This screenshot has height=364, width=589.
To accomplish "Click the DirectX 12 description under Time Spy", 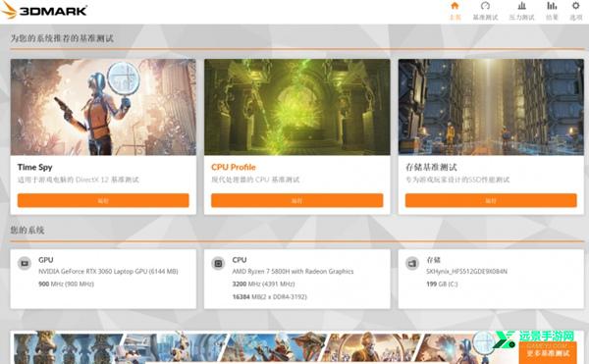I will coord(79,180).
